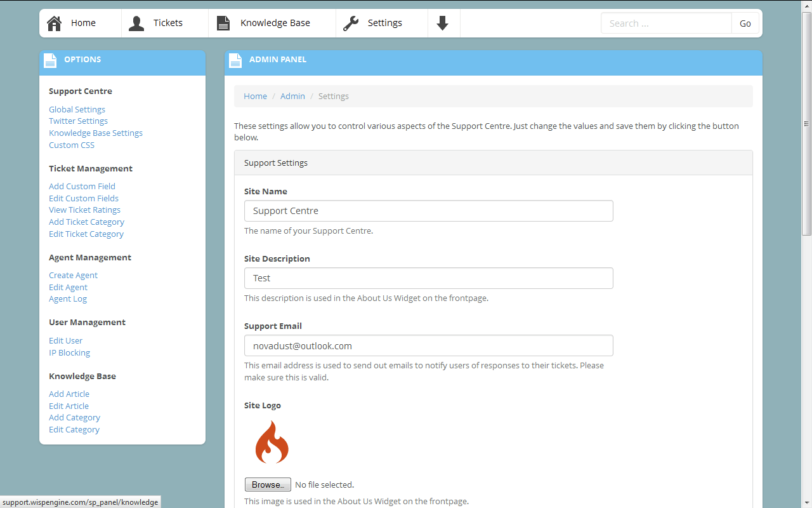Click the Support Email text field
Screen dimensions: 812x508
(x=428, y=346)
